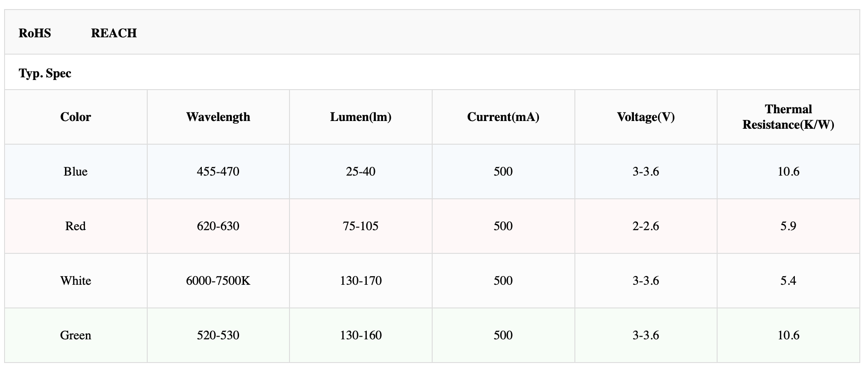Select the White color cell
The image size is (868, 373).
pos(75,281)
